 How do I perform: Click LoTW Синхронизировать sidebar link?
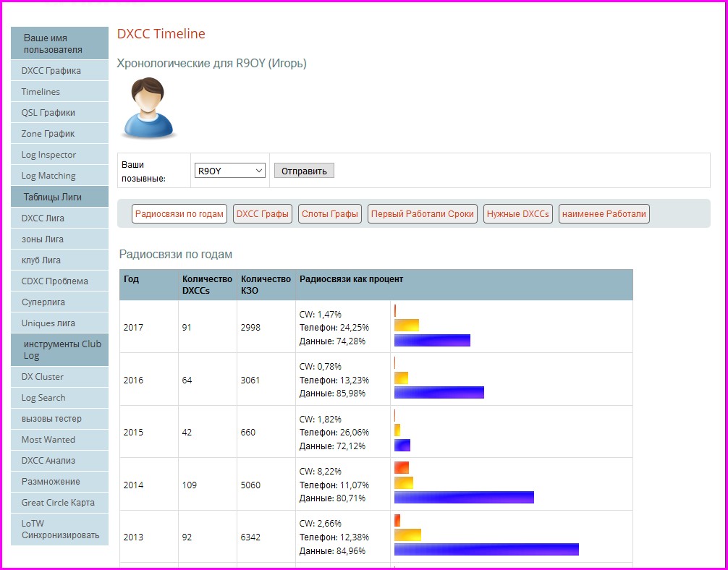click(x=59, y=529)
